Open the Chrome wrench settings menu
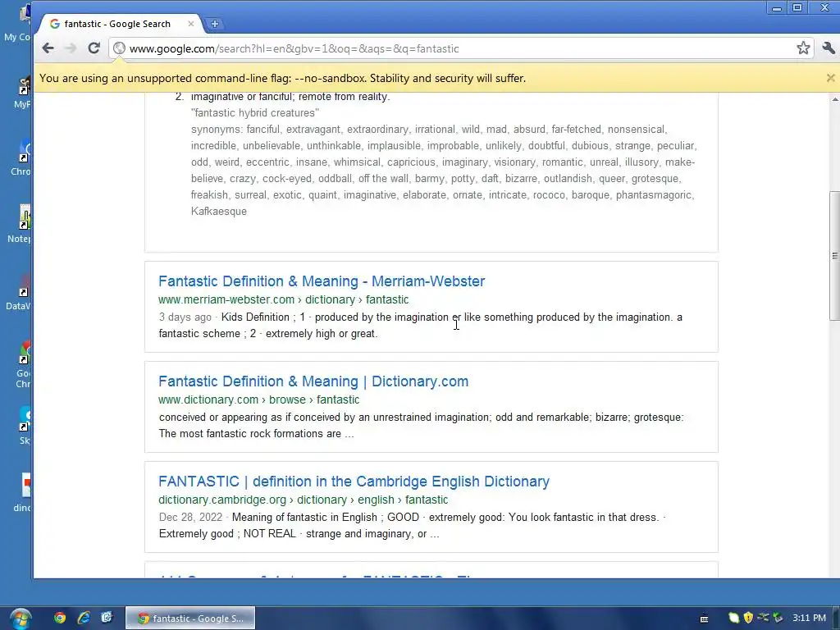The width and height of the screenshot is (840, 630). pos(829,48)
